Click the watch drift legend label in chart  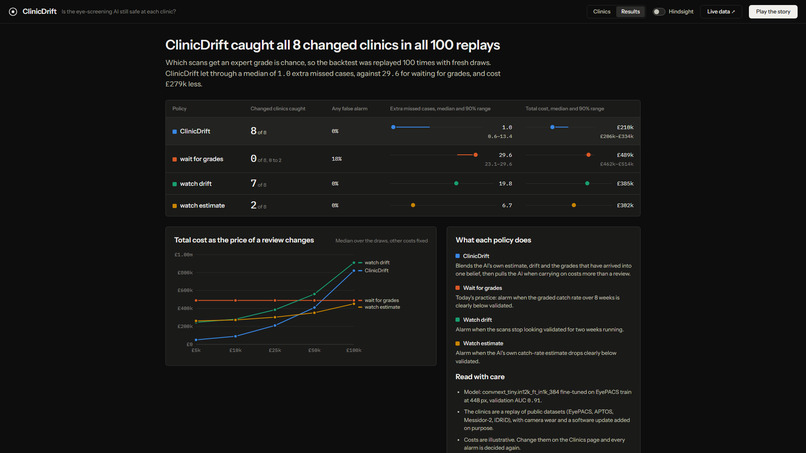tap(377, 263)
